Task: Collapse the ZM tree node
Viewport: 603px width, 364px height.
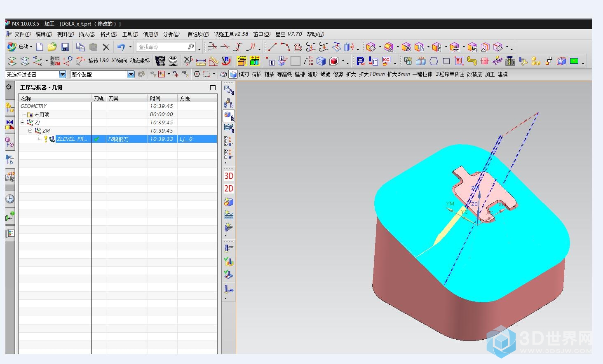Action: pyautogui.click(x=30, y=131)
